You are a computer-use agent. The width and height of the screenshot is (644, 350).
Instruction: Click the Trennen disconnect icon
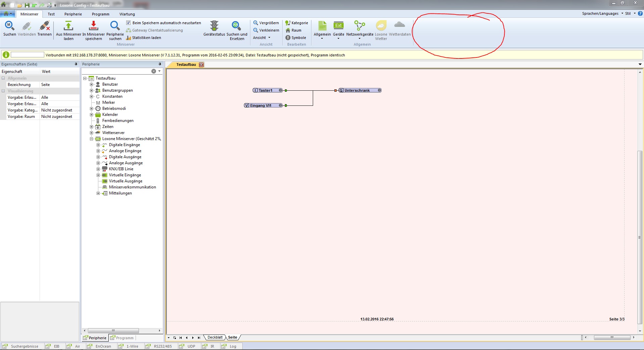[x=44, y=26]
